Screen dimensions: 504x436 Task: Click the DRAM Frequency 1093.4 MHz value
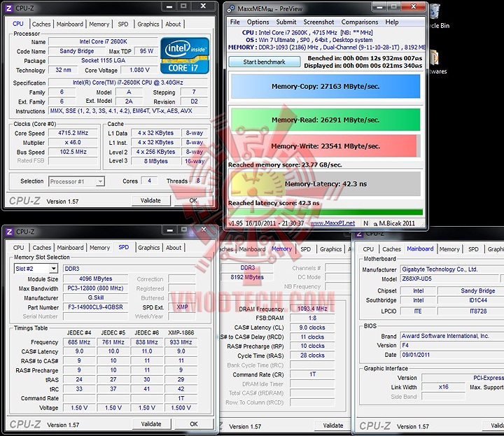tap(312, 309)
